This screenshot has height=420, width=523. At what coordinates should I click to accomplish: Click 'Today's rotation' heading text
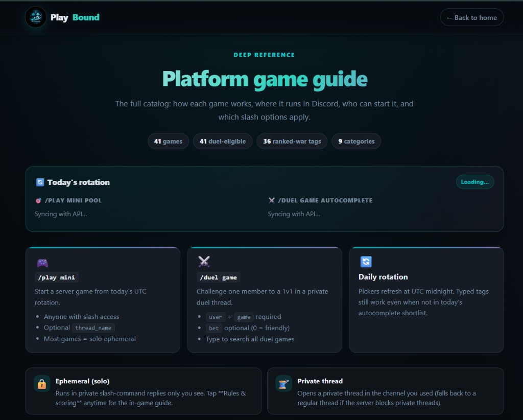78,182
